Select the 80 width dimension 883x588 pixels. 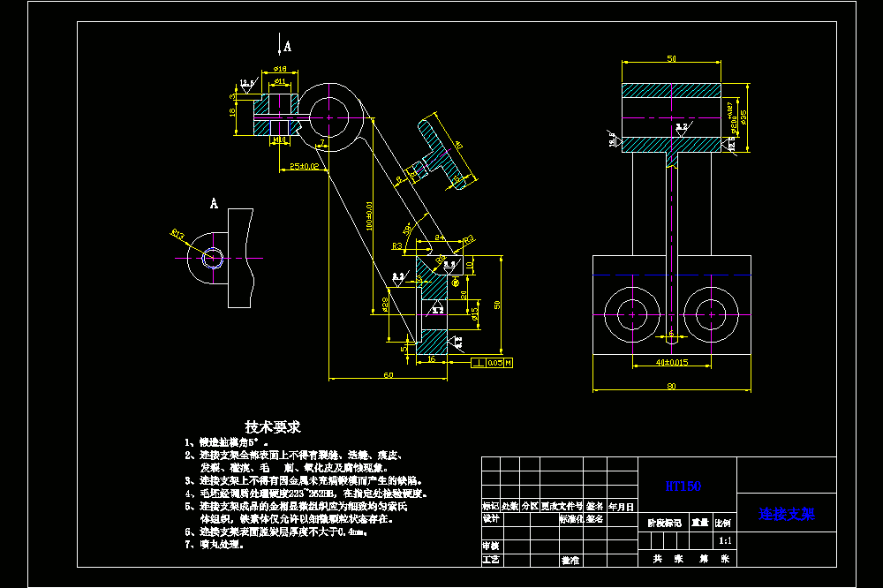pyautogui.click(x=671, y=386)
